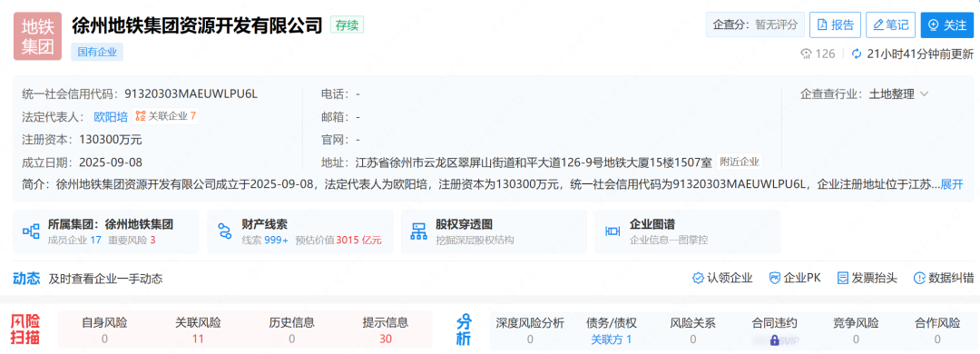Select 提示信息 30 tab

point(386,330)
